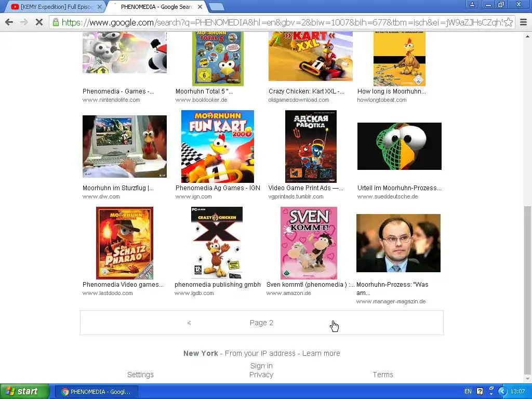The image size is (532, 399).
Task: Click the Chrome user profile icon
Action: tap(472, 4)
